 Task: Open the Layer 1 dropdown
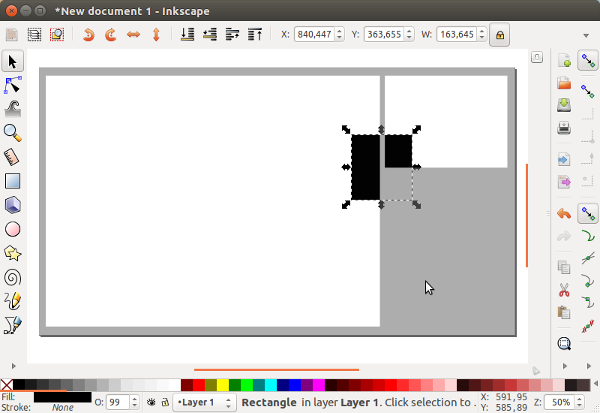click(205, 402)
